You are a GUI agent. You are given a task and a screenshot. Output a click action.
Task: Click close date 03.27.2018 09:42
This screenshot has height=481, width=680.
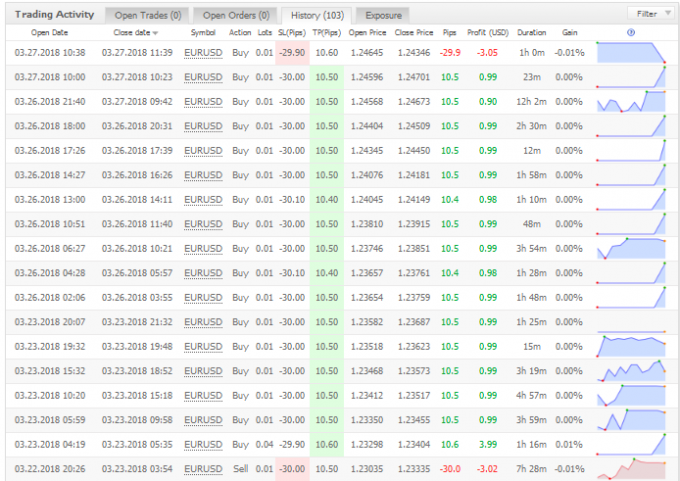[137, 102]
